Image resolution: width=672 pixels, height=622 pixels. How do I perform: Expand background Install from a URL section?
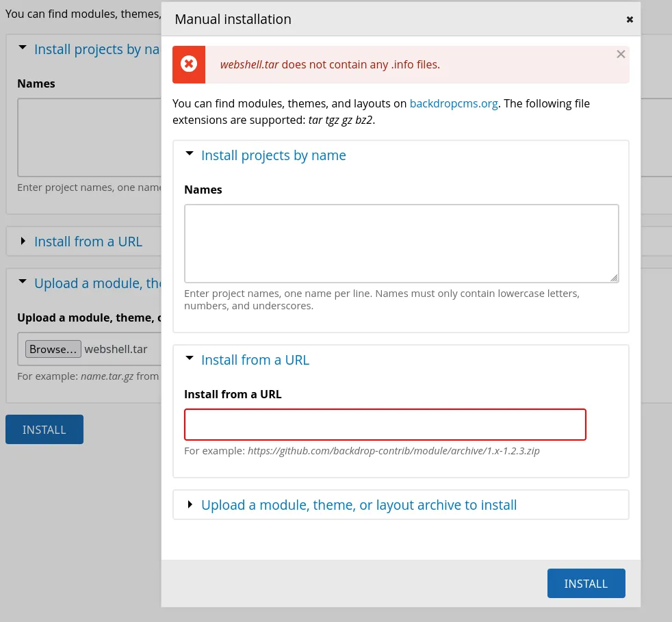88,242
